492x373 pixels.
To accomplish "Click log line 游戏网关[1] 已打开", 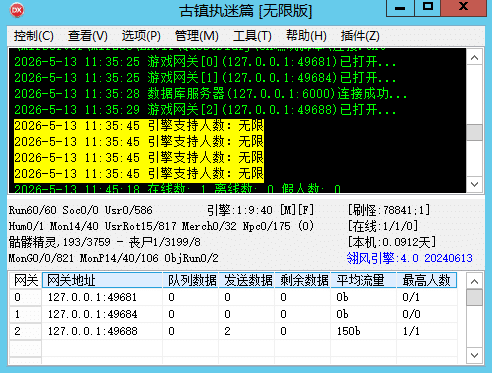I will (205, 78).
